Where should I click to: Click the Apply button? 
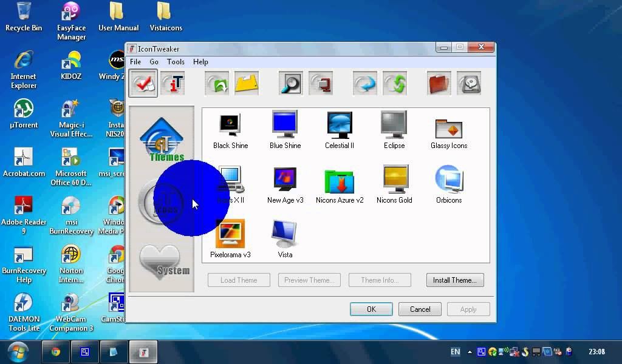click(x=468, y=309)
